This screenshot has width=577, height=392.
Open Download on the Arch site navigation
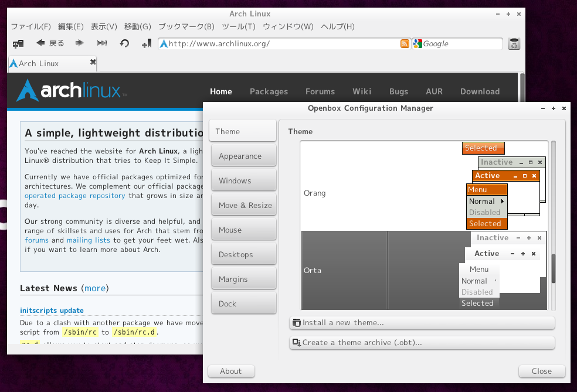(x=480, y=91)
